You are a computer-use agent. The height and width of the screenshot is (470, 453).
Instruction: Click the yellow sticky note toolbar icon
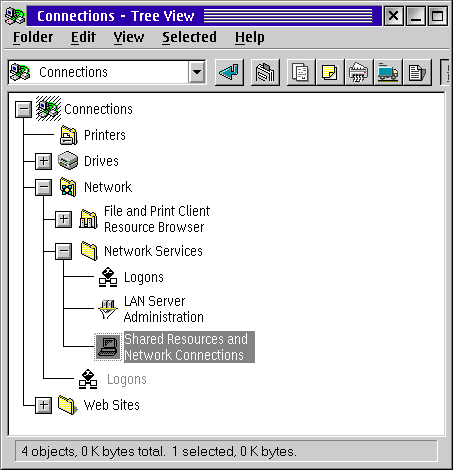(x=330, y=72)
